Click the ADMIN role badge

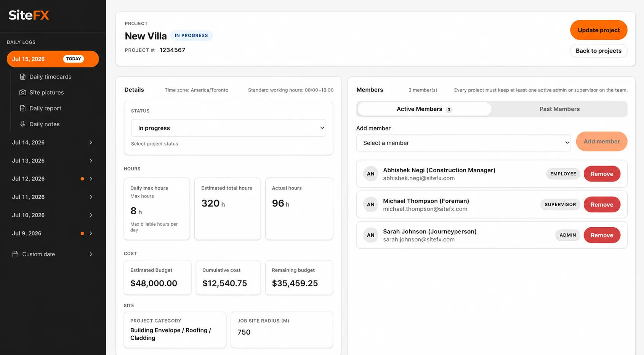(568, 235)
